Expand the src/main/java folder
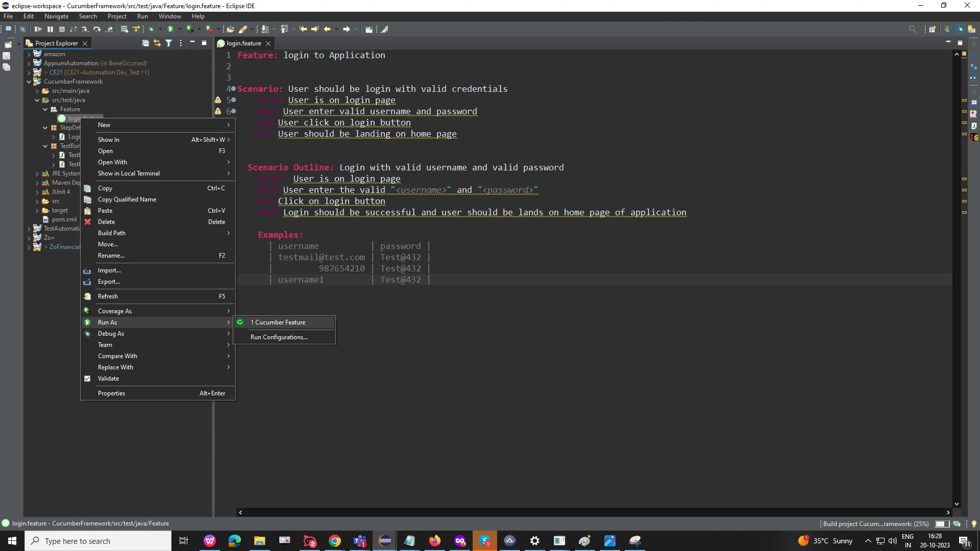The width and height of the screenshot is (980, 551). [x=38, y=91]
